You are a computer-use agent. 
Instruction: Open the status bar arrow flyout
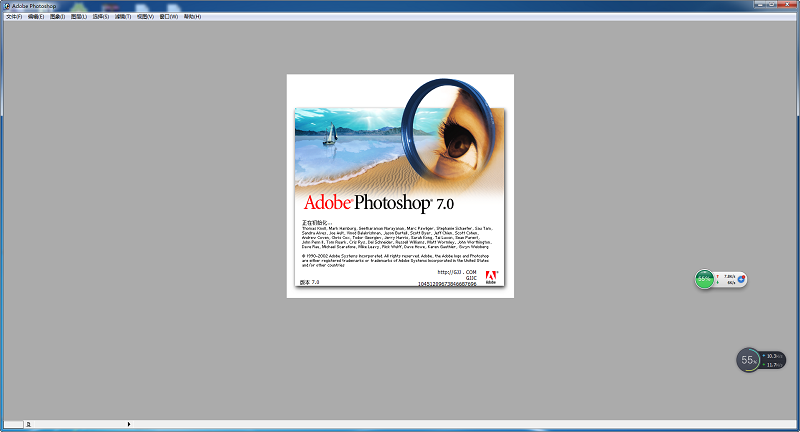pyautogui.click(x=129, y=424)
